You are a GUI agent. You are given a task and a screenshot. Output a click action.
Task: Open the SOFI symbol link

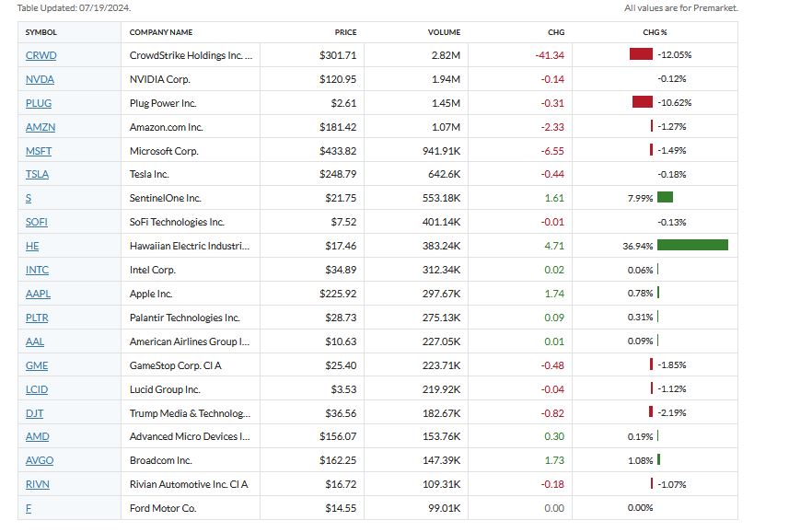pos(38,222)
